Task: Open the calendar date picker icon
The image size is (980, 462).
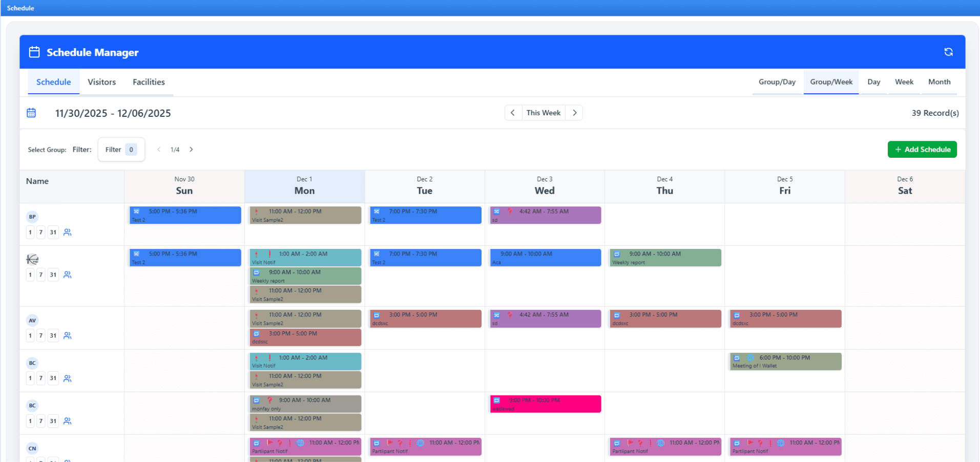Action: click(x=31, y=113)
